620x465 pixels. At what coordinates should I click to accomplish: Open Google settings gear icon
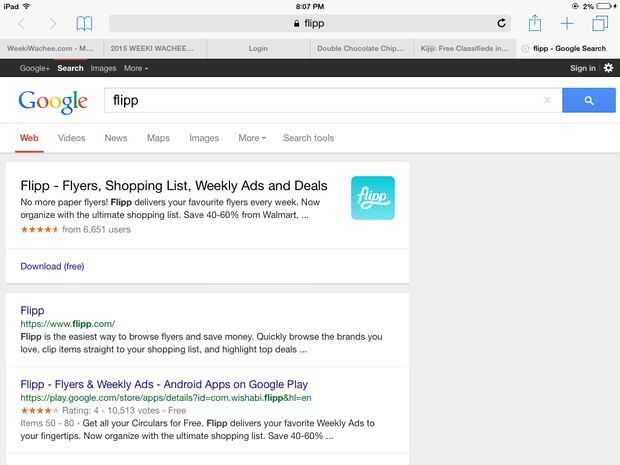pos(608,68)
